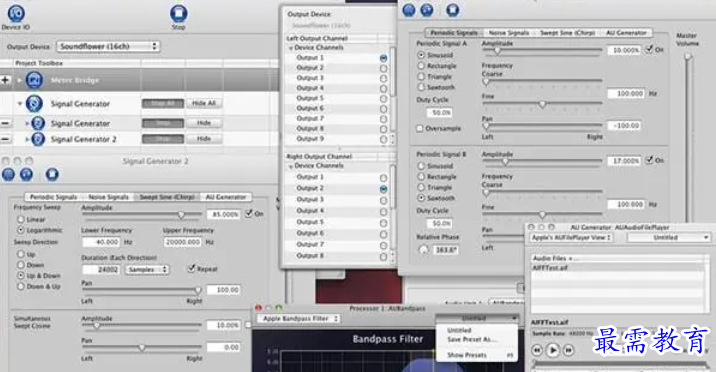Screen dimensions: 716x372
Task: Open Swept Sine (Chirp) tab in the Periodic Signals window
Action: click(x=567, y=33)
